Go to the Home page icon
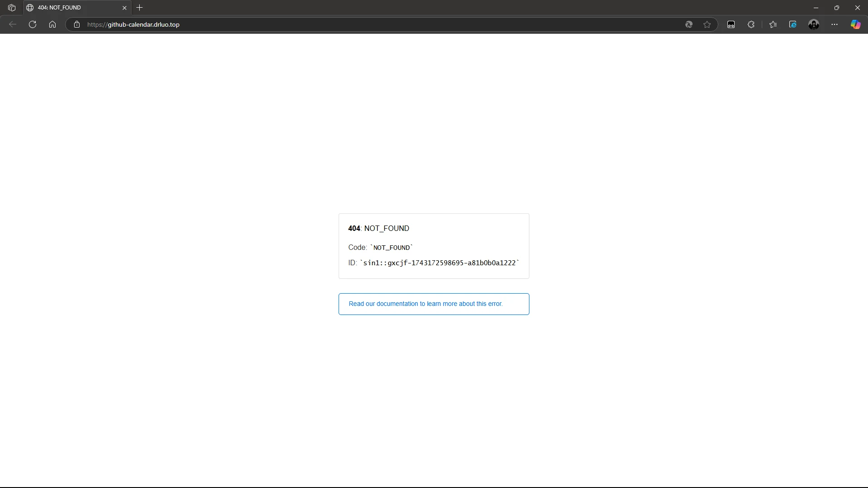This screenshot has width=868, height=488. (x=52, y=24)
